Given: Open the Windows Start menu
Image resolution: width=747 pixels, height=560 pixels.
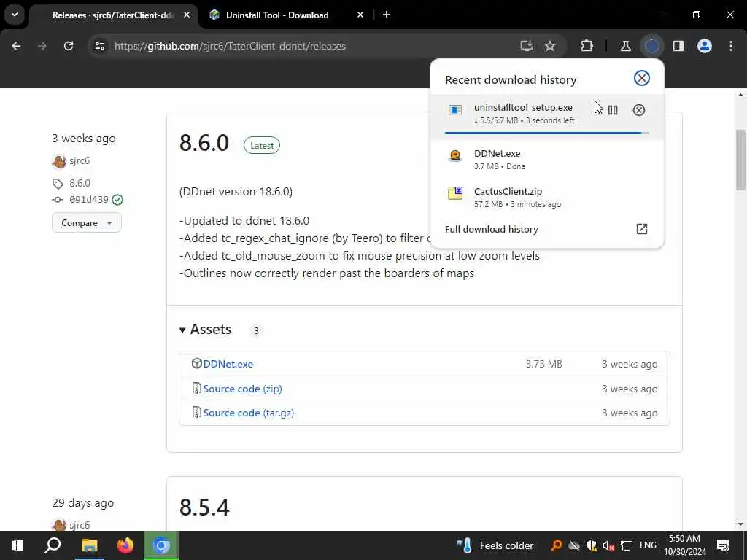Looking at the screenshot, I should 18,545.
